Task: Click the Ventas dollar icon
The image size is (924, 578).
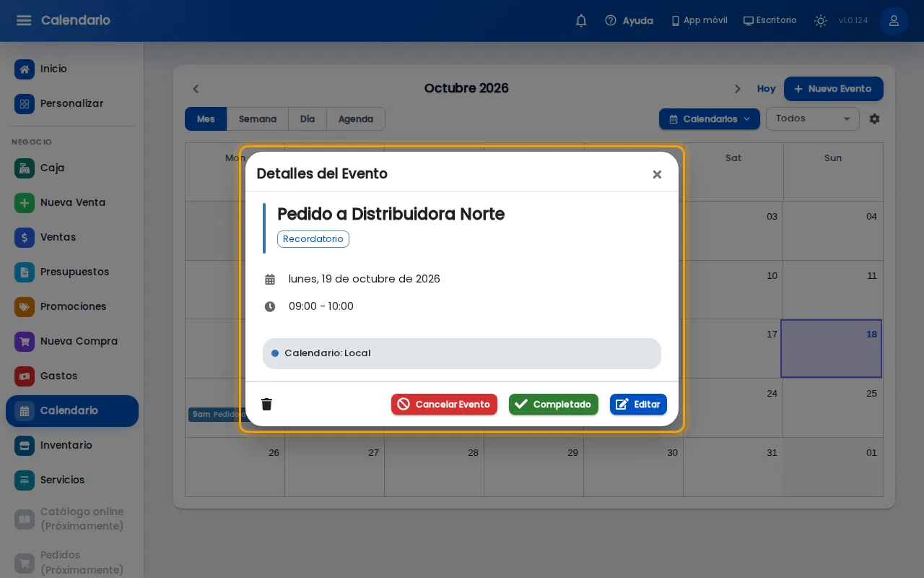Action: (25, 238)
